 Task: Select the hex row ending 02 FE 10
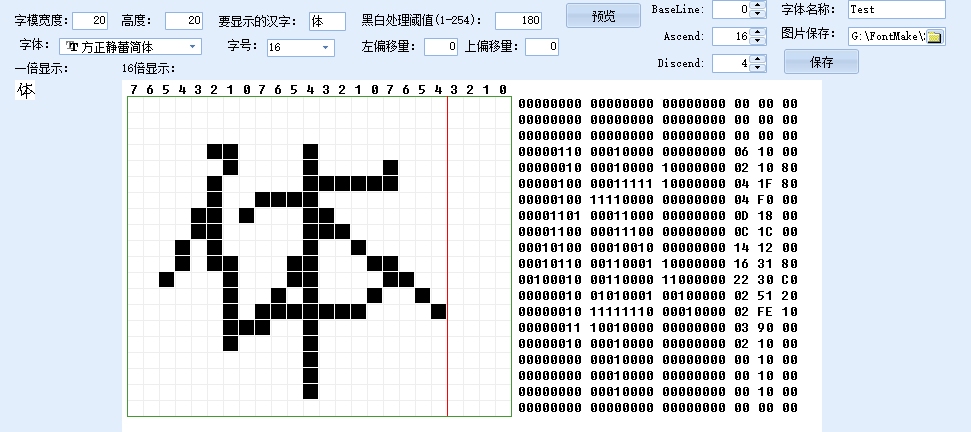[658, 312]
